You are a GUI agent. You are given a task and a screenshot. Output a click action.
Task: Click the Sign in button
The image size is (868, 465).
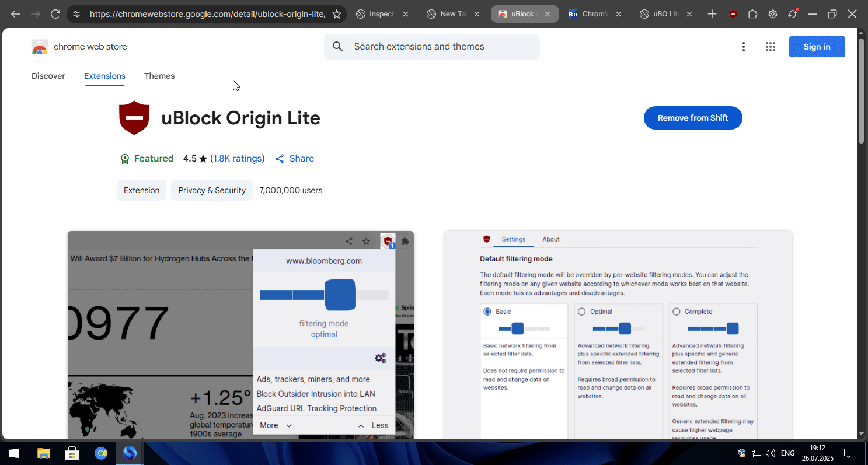coord(817,47)
